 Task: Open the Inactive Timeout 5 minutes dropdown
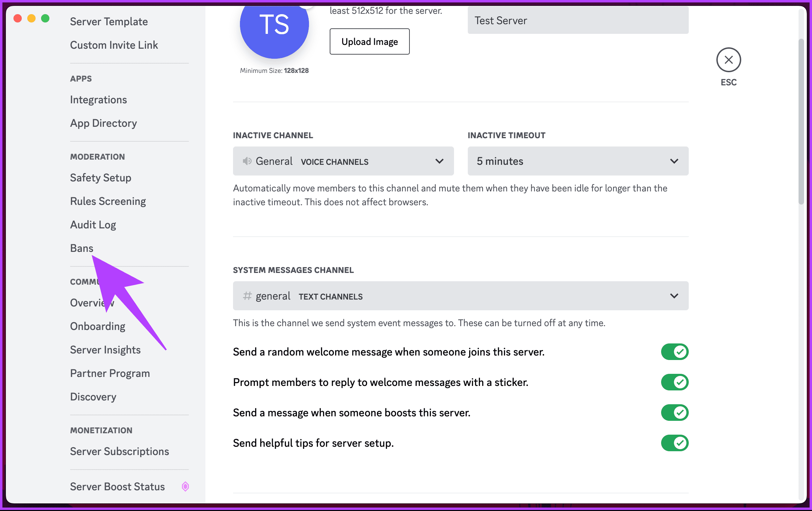[x=578, y=161]
